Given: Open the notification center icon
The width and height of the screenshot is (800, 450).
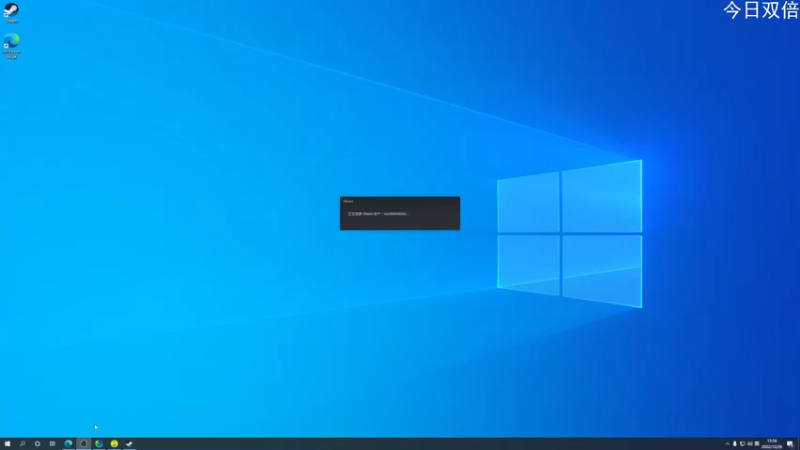Looking at the screenshot, I should (790, 444).
